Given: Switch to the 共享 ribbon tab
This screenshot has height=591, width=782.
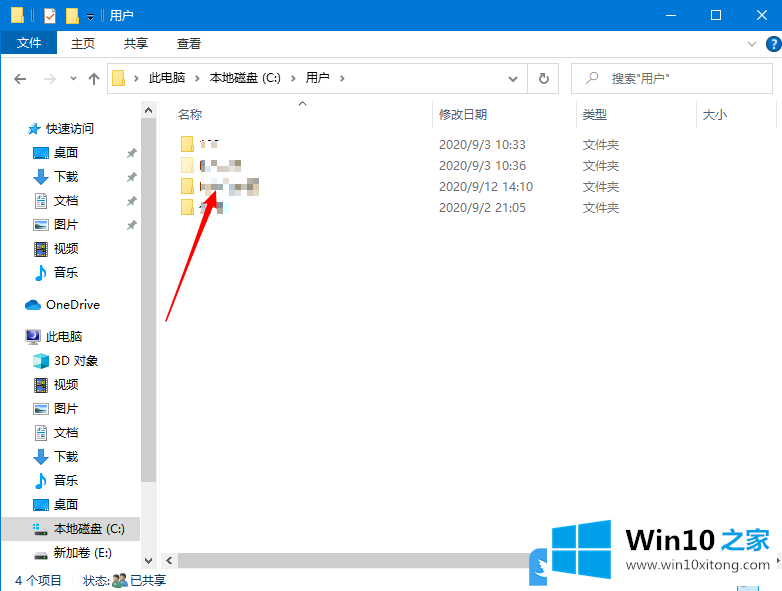Looking at the screenshot, I should [x=136, y=43].
